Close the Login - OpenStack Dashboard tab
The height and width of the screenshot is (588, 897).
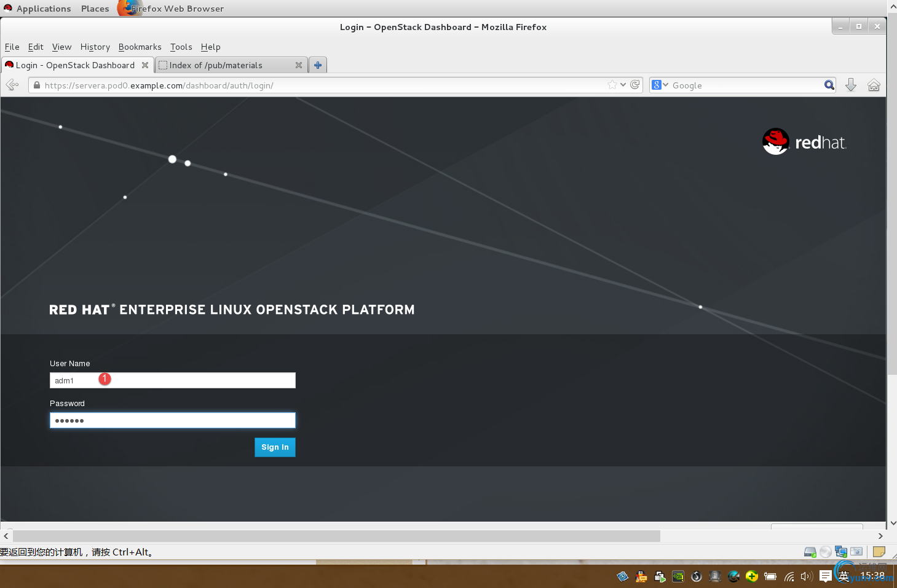click(x=145, y=65)
